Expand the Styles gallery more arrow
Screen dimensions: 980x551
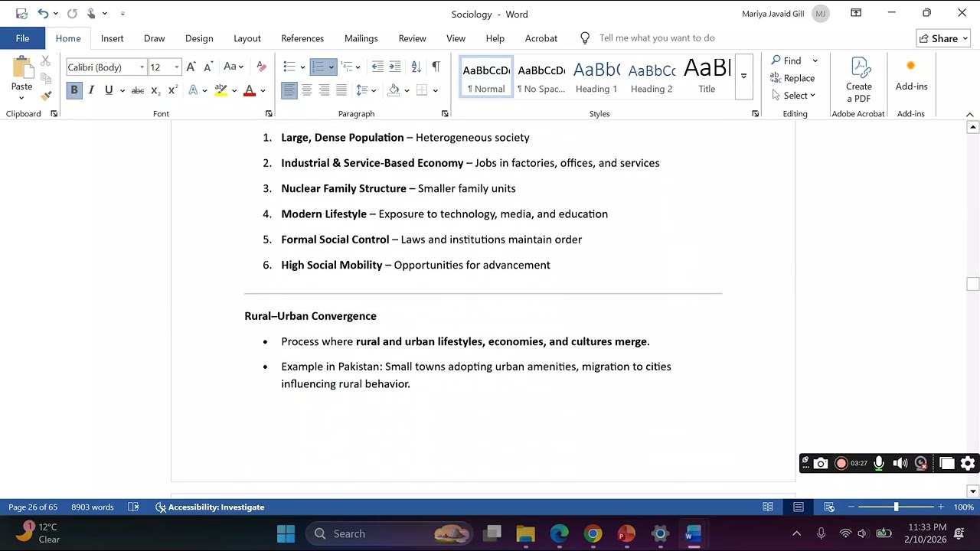743,77
